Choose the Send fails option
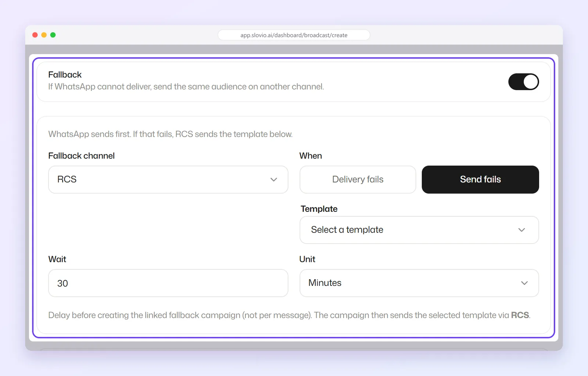Screen dimensions: 588x376 coord(480,180)
